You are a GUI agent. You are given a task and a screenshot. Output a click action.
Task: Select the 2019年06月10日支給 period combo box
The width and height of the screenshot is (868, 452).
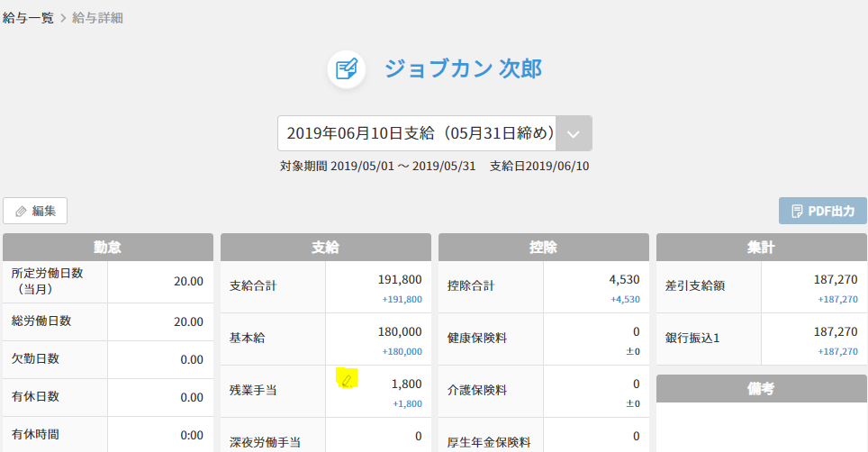(435, 133)
